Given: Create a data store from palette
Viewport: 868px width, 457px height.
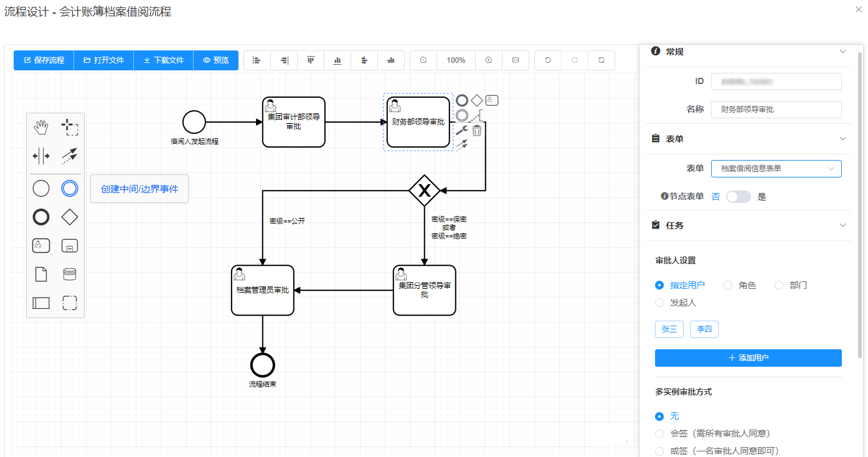Looking at the screenshot, I should (70, 274).
